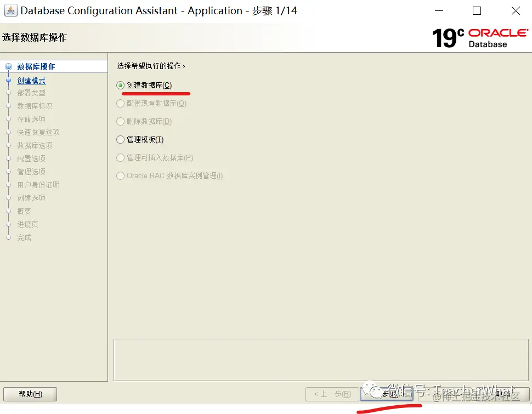Click the 配置选项 step in the sidebar

tap(31, 158)
